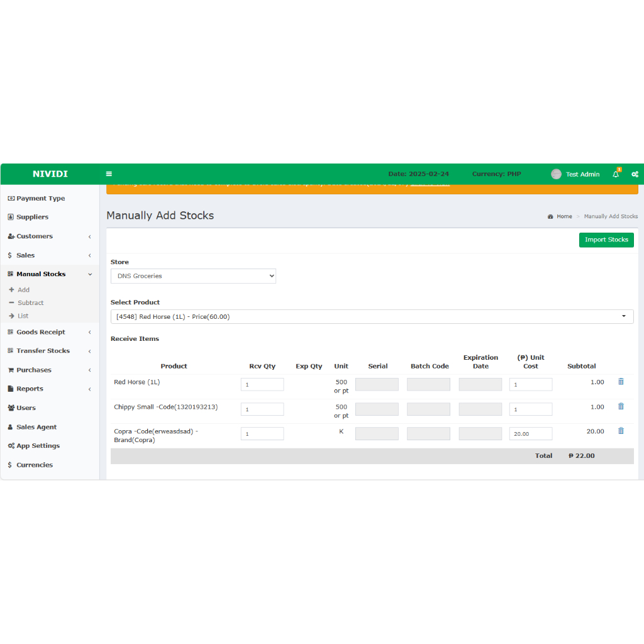Open the Select Product dropdown
This screenshot has width=644, height=644.
pos(372,317)
